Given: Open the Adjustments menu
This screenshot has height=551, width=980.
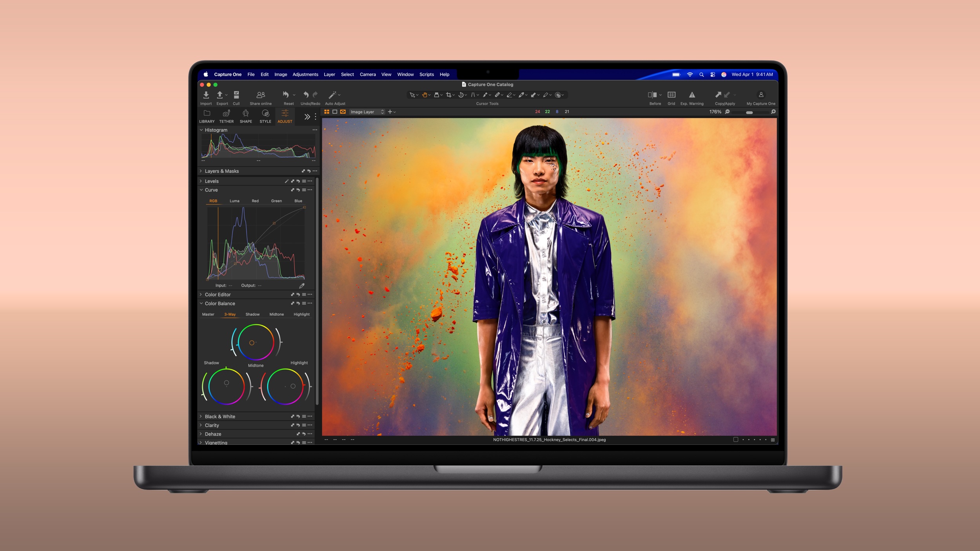Looking at the screenshot, I should pyautogui.click(x=305, y=74).
